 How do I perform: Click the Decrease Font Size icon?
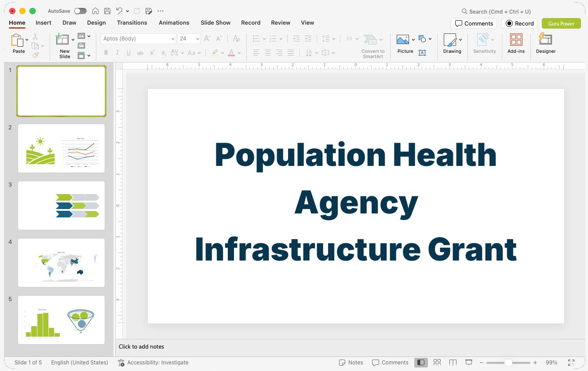coord(219,39)
